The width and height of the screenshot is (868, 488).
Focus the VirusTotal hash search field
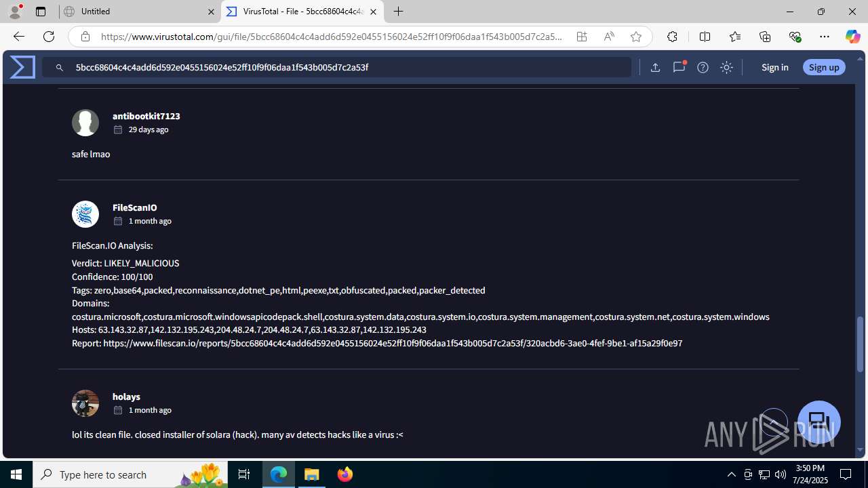click(x=336, y=67)
